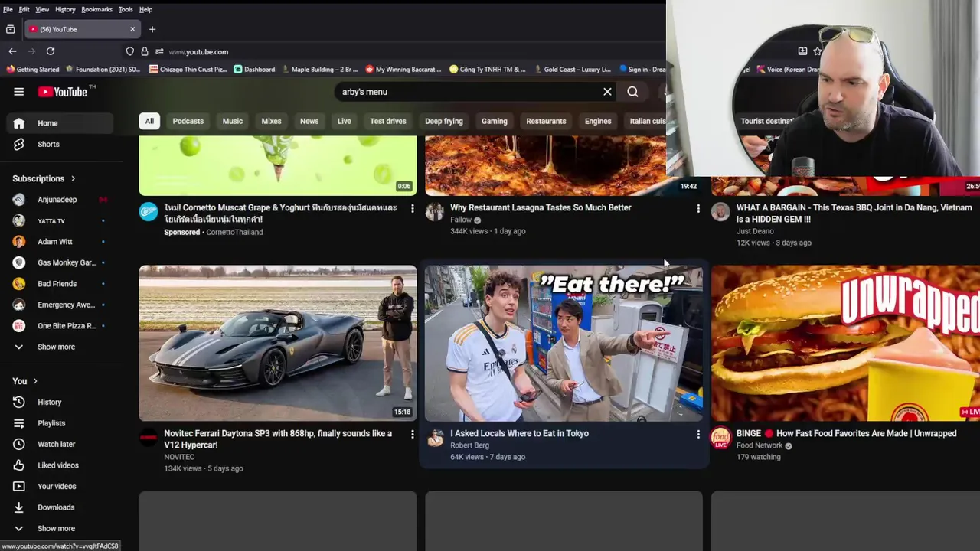Image resolution: width=980 pixels, height=551 pixels.
Task: Select the News filter chip
Action: [309, 121]
